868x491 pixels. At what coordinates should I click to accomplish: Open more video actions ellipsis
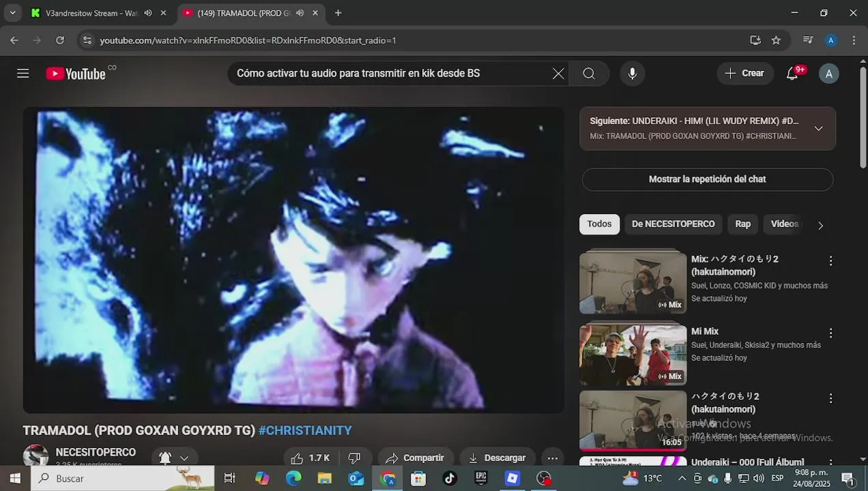click(553, 458)
